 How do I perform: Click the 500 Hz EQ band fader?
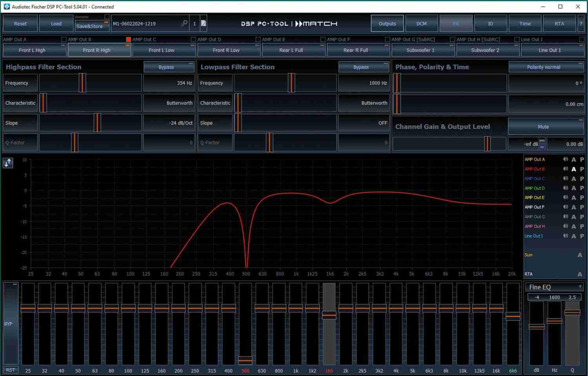[245, 360]
